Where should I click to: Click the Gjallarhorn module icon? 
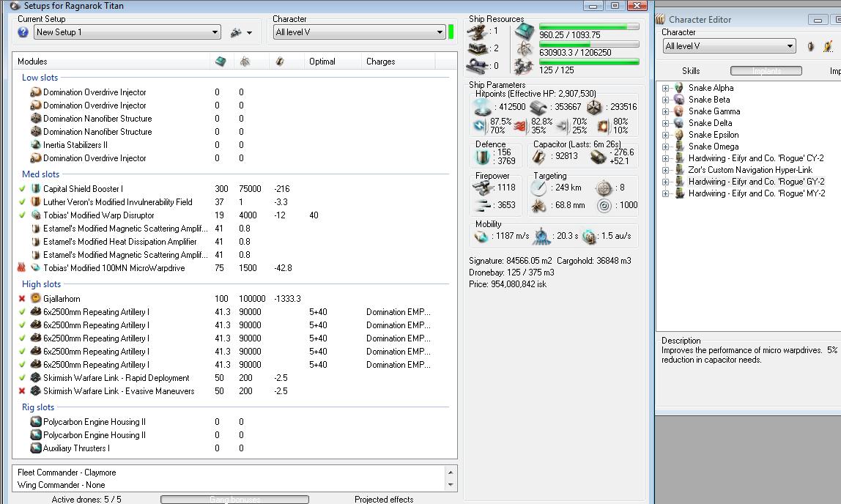click(35, 299)
